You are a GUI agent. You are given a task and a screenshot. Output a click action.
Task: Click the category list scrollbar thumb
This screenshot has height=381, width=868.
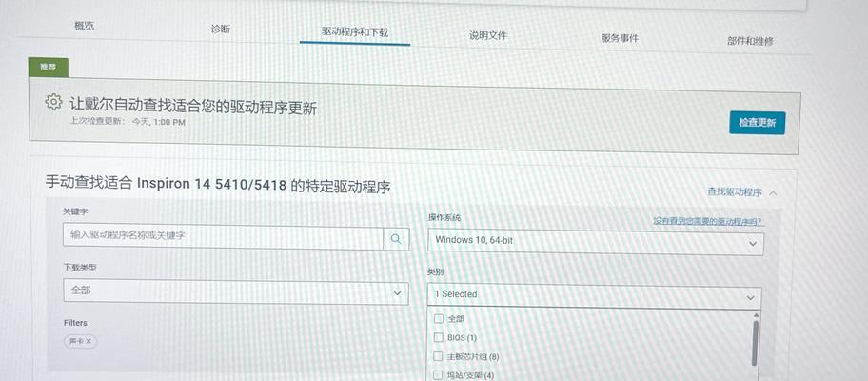point(756,343)
